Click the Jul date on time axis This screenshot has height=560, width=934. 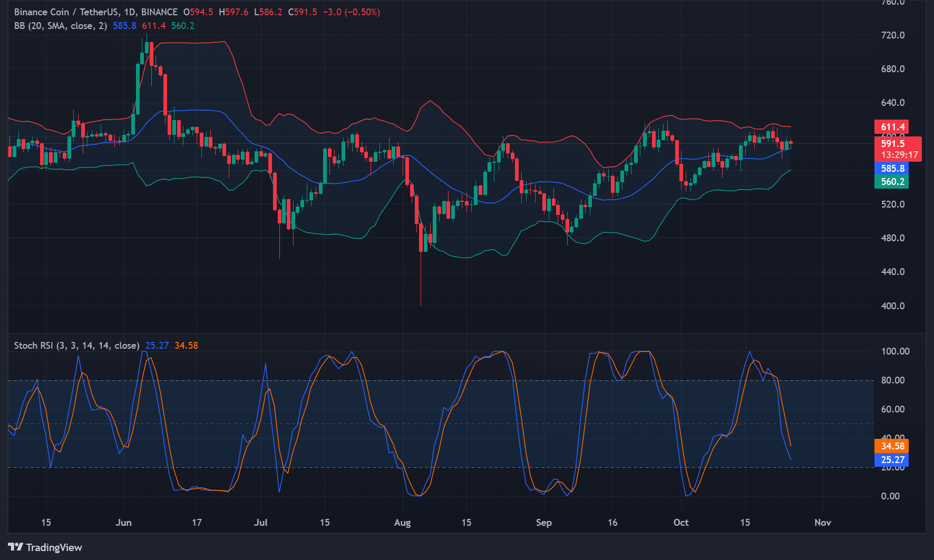(261, 523)
